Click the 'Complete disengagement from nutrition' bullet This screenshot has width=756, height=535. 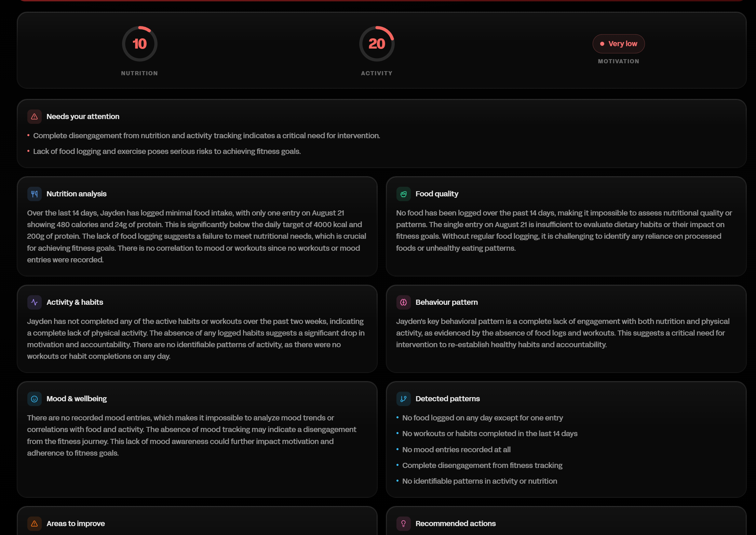[206, 136]
